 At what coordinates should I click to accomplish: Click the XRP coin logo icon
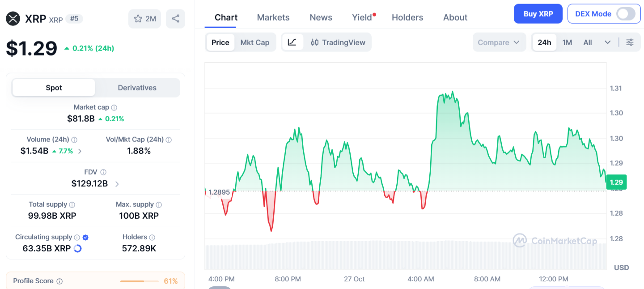pos(13,19)
